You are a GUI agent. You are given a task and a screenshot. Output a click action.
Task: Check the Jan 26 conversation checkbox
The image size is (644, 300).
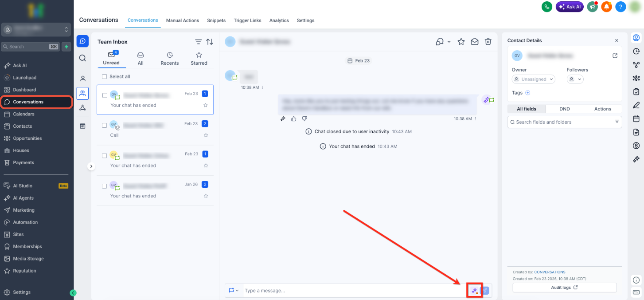point(105,186)
